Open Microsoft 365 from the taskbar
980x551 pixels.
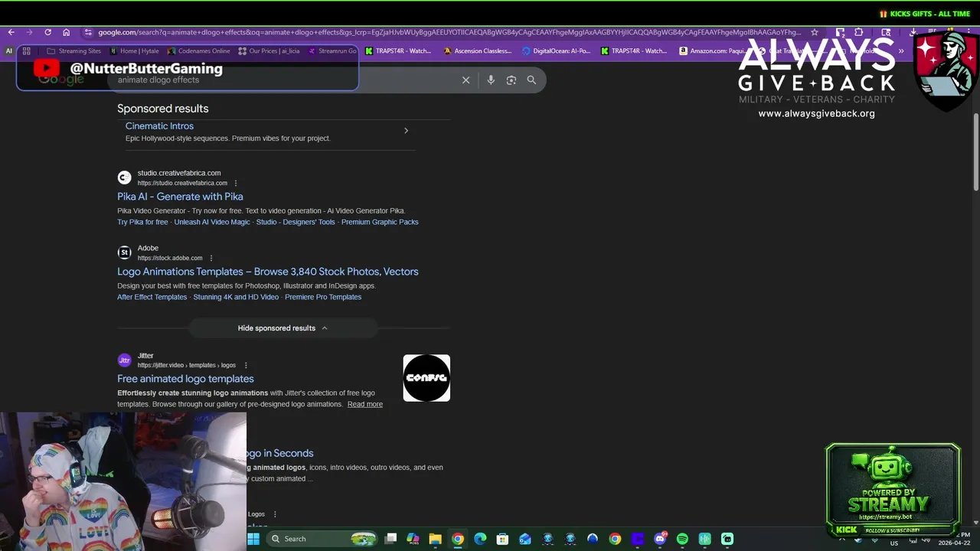tap(413, 539)
